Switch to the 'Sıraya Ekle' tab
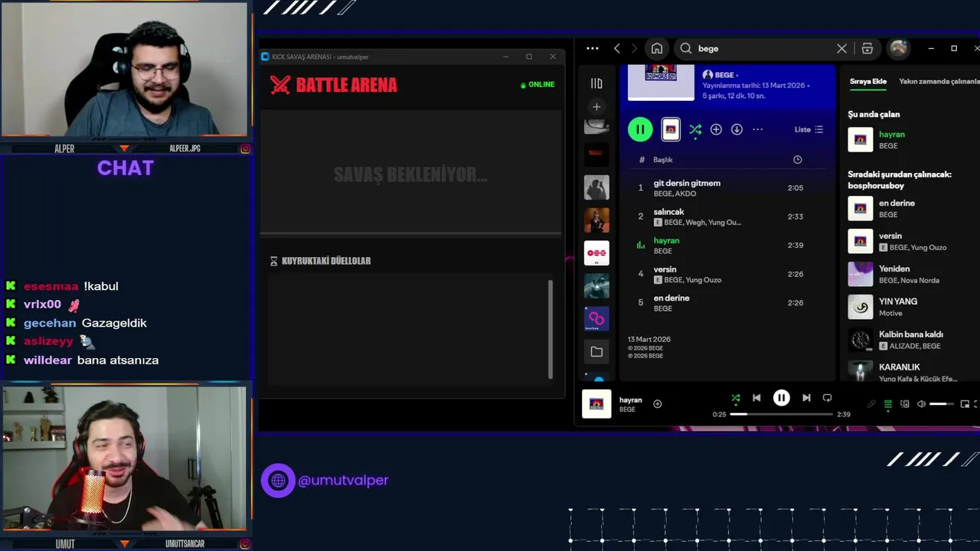 pos(867,81)
